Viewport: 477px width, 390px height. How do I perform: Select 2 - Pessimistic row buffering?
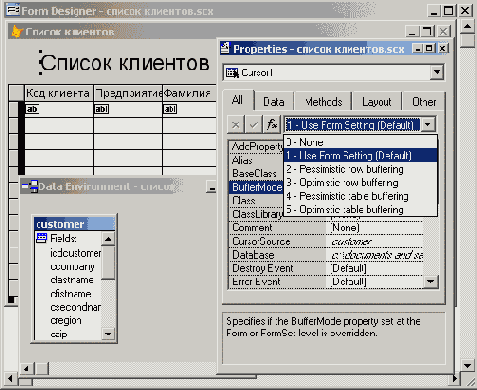[x=360, y=169]
